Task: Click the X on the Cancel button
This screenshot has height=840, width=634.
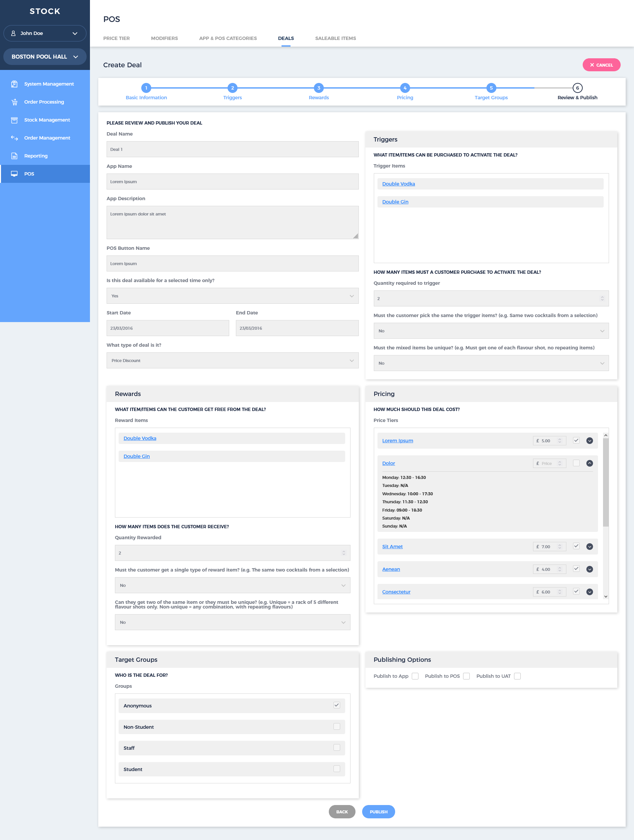Action: click(x=592, y=65)
